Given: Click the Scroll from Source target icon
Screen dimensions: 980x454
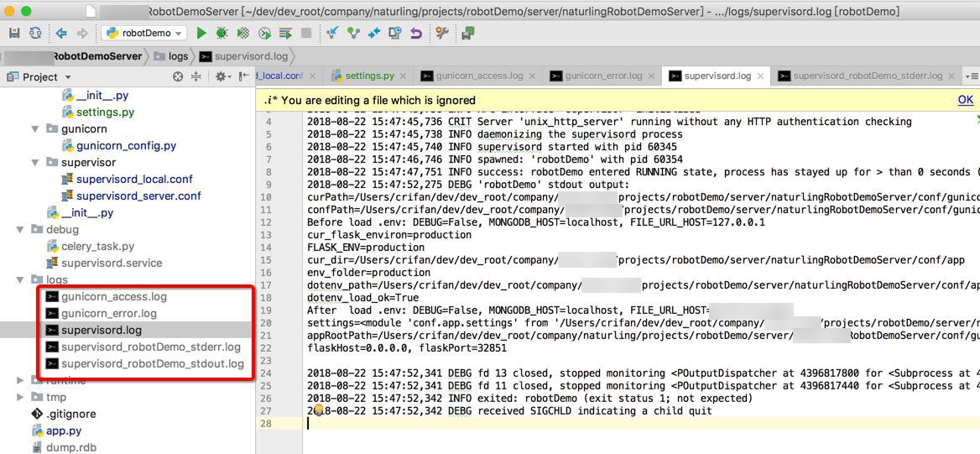Looking at the screenshot, I should click(x=178, y=77).
